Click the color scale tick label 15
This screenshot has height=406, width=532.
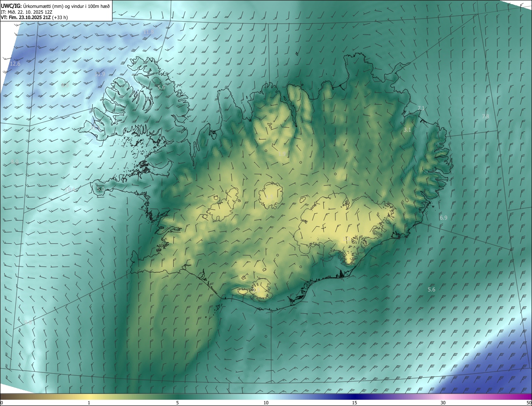tap(355, 403)
